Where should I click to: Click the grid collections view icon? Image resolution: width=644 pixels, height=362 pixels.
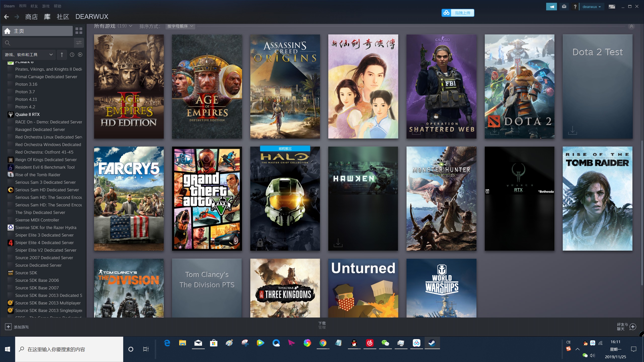point(79,31)
